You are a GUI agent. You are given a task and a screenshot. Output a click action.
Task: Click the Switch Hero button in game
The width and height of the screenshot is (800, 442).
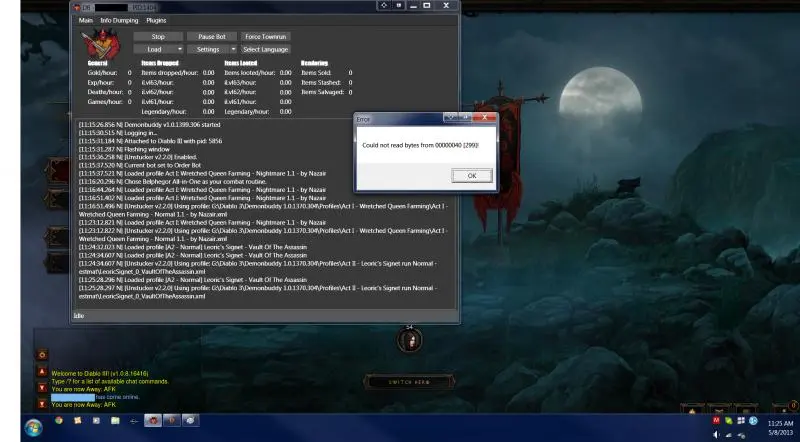(409, 380)
